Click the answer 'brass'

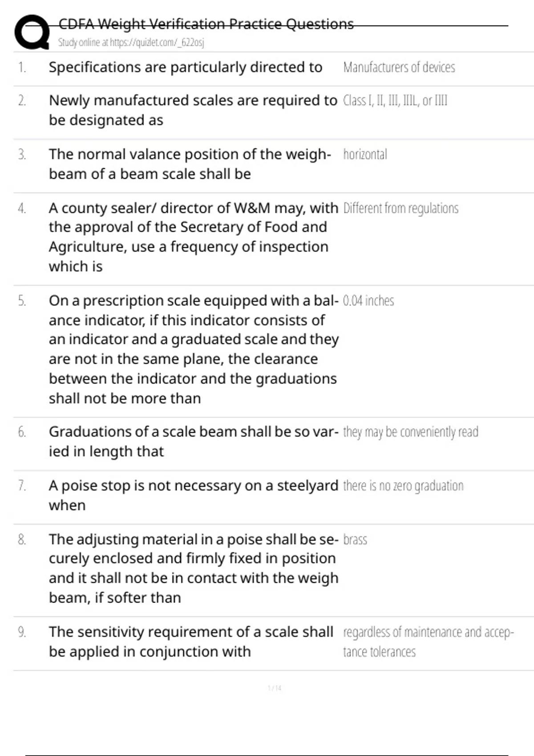tap(355, 540)
